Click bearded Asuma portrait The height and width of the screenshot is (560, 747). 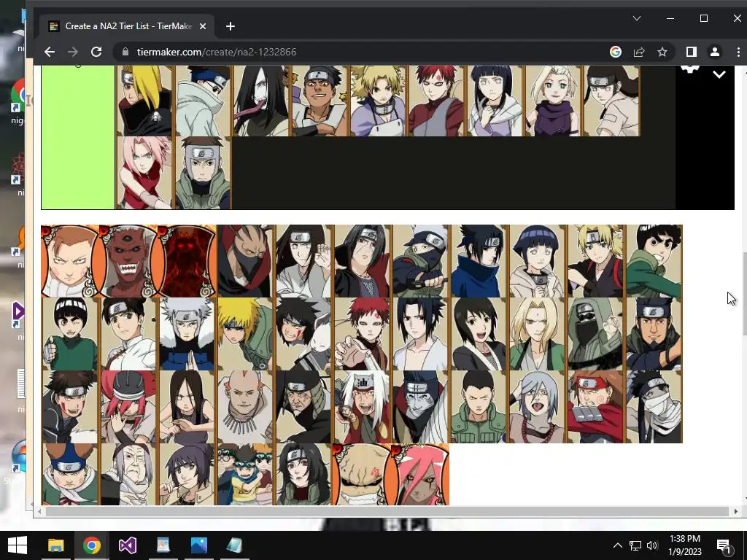coord(654,334)
